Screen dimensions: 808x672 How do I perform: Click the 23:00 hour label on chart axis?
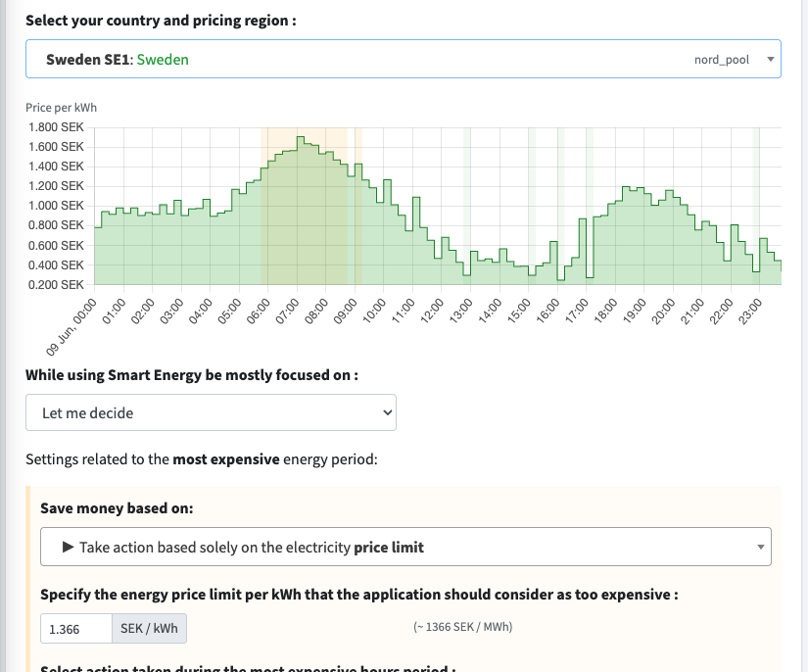click(749, 312)
